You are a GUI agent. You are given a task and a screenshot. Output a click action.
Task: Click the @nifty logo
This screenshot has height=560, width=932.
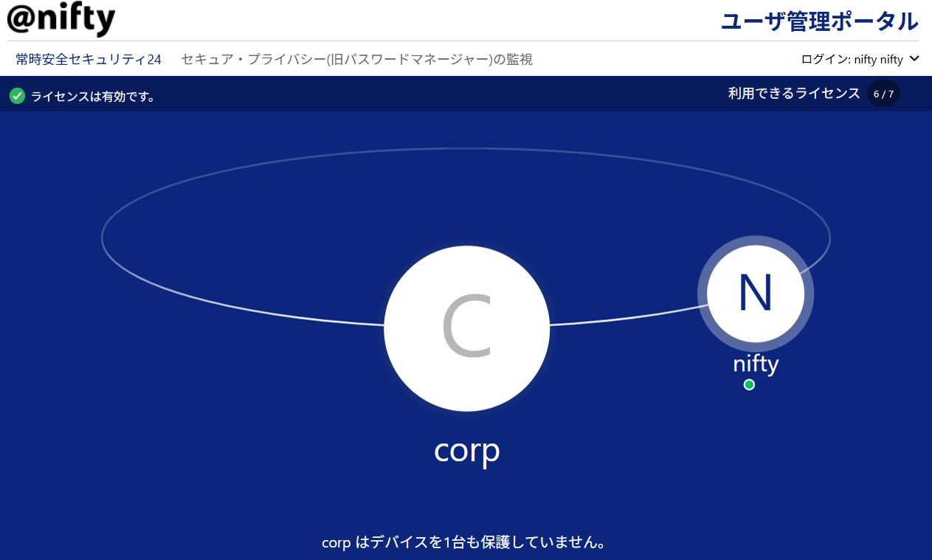click(x=61, y=19)
